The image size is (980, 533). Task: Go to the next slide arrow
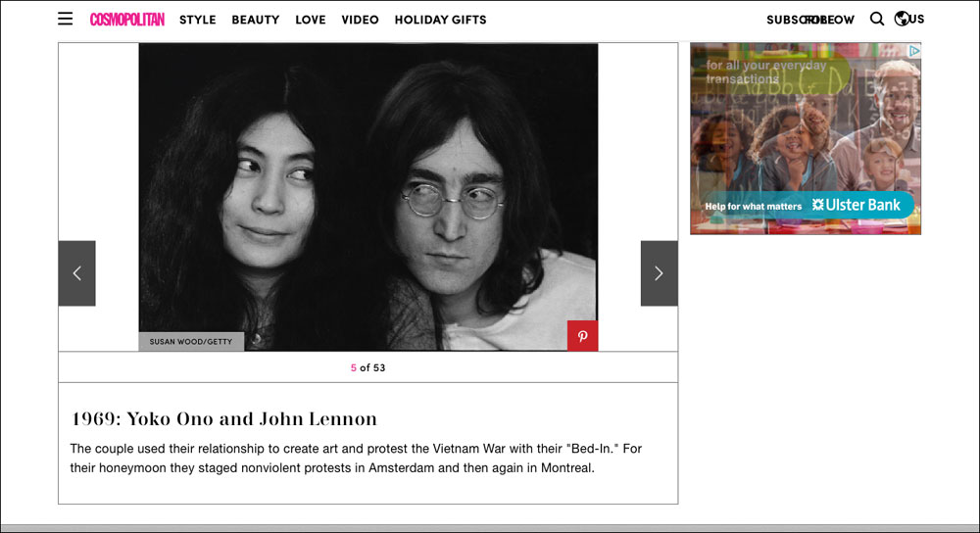(x=659, y=273)
